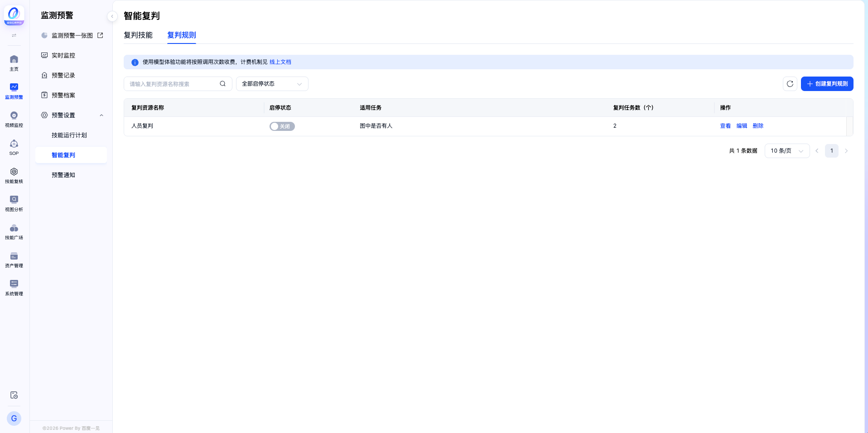Switch to the 复判技能 tab
Screen dimensions: 868x433
click(x=138, y=35)
